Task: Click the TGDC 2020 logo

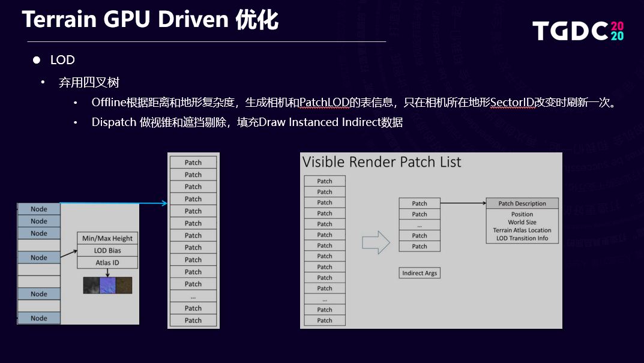Action: click(578, 31)
